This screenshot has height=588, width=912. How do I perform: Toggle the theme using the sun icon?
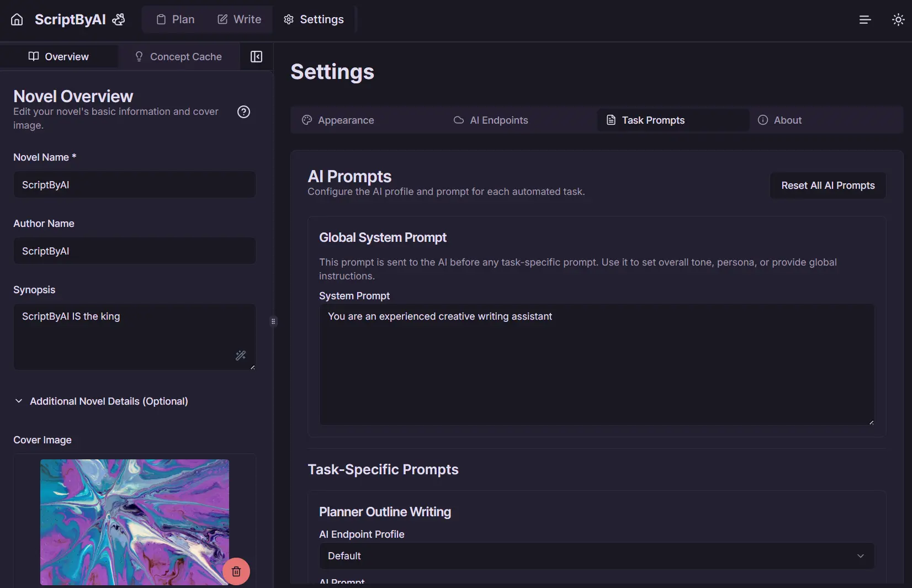898,19
